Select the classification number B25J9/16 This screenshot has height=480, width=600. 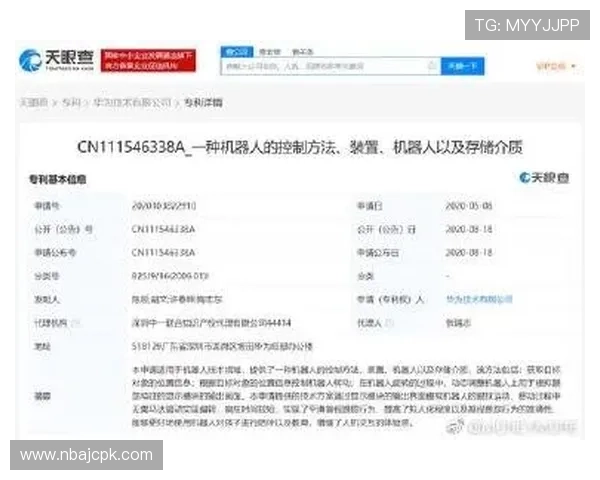click(x=170, y=276)
